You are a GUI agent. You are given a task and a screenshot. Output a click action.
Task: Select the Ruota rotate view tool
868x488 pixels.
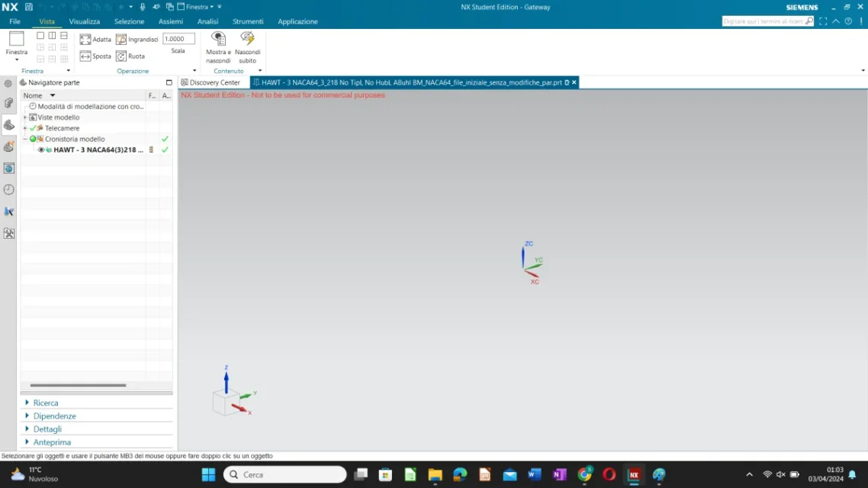132,56
